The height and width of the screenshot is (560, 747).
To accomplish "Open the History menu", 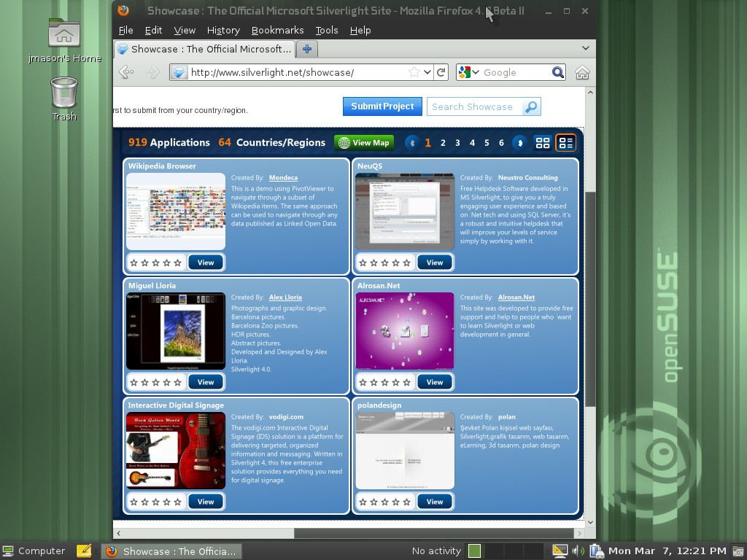I will pos(223,30).
